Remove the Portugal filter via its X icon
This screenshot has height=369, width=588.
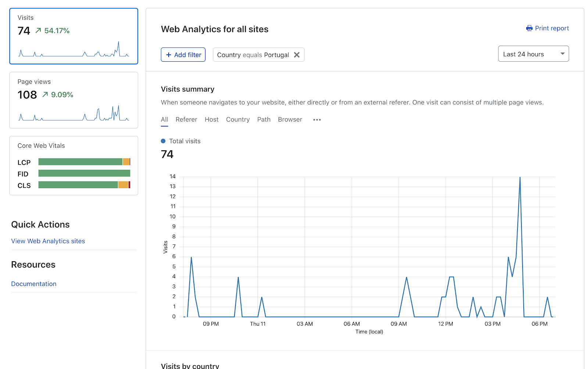(x=297, y=54)
